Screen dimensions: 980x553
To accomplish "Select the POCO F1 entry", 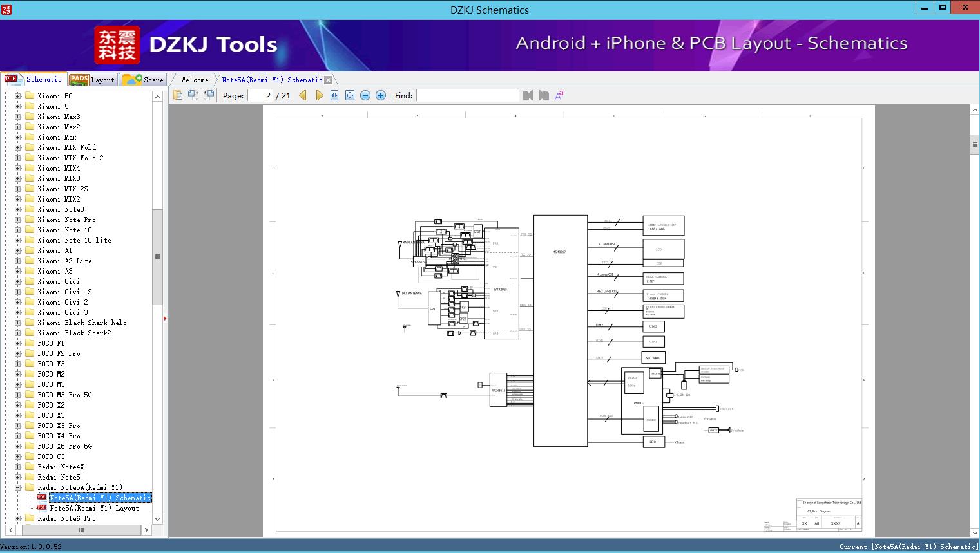I will [x=51, y=343].
